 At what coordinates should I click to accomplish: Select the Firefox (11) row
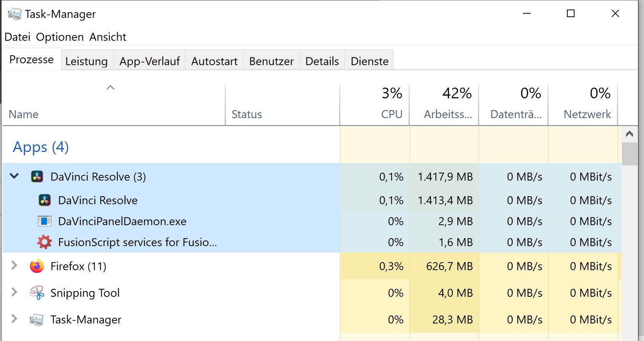[x=312, y=266]
